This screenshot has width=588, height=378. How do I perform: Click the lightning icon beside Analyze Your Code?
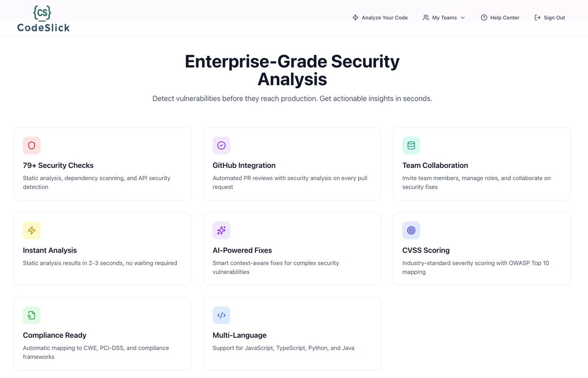(355, 17)
